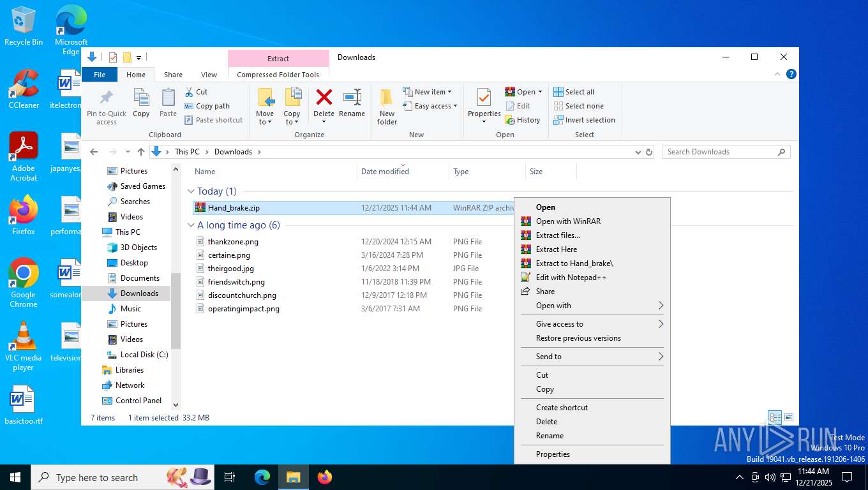Screen dimensions: 868x490
Task: Click the History command in ribbon
Action: [x=523, y=120]
